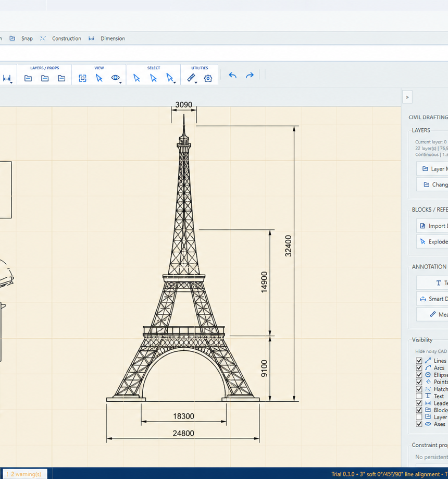Click the Ellipse icon in Visibility list
The image size is (448, 479).
(428, 375)
